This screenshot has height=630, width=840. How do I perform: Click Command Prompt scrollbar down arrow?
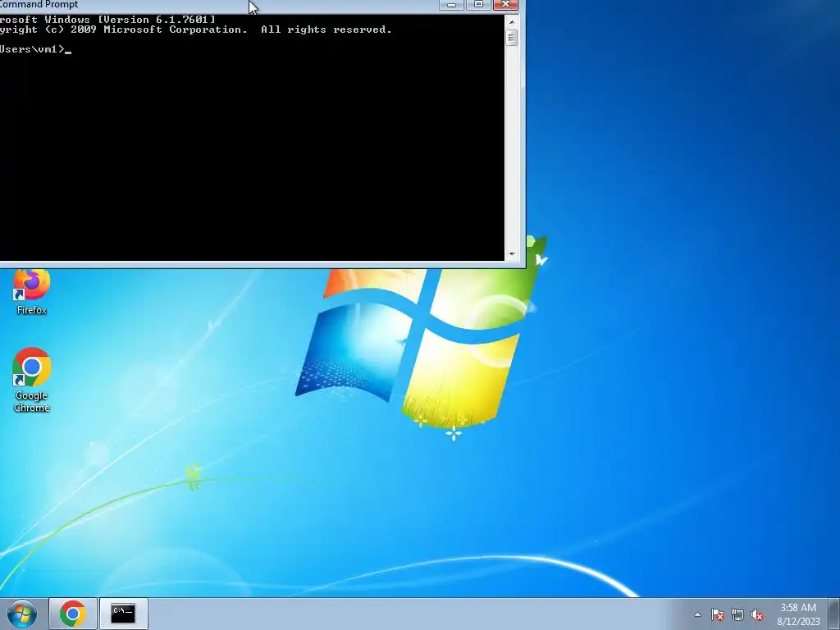(x=512, y=254)
